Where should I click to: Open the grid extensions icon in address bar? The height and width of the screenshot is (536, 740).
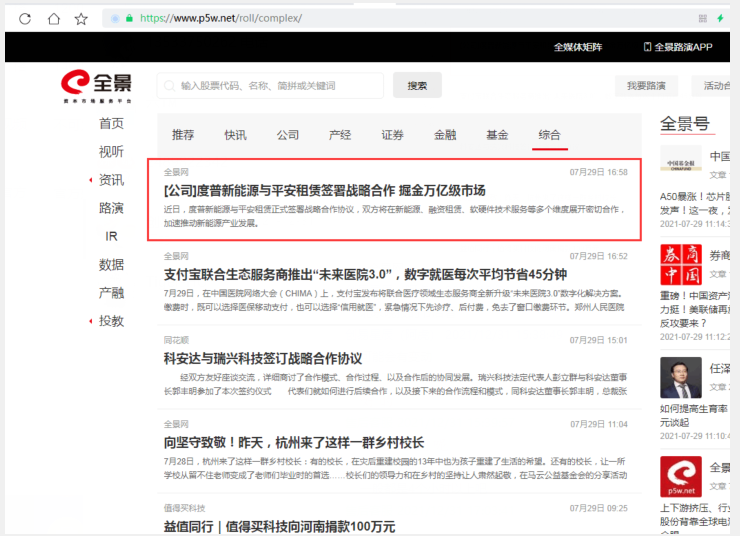click(x=703, y=18)
